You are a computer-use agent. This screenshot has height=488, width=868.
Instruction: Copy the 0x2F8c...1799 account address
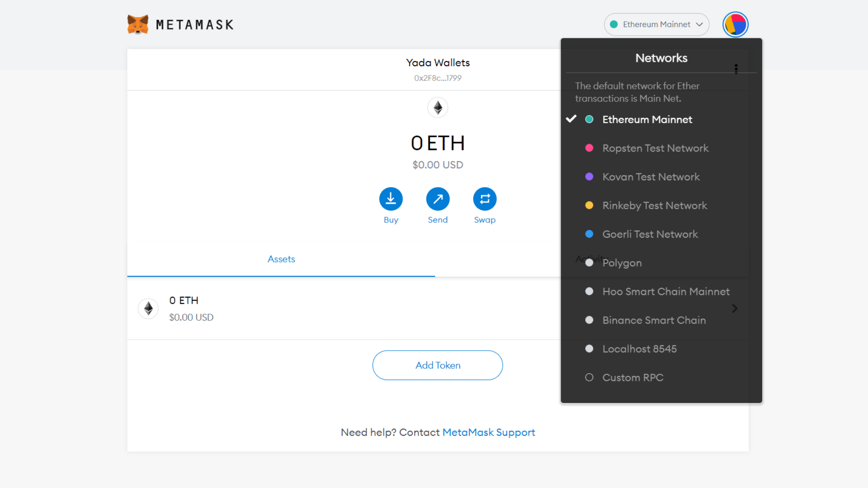pos(438,78)
